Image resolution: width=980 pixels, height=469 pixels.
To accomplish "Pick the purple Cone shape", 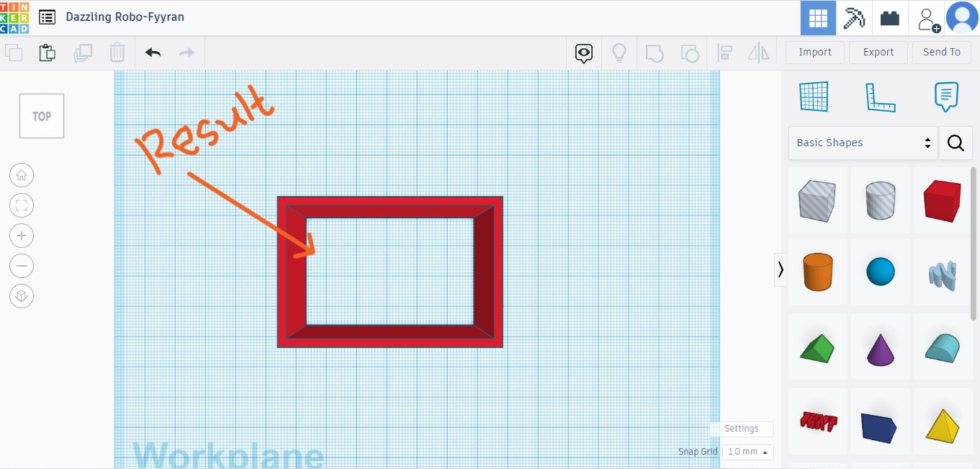I will pos(880,347).
